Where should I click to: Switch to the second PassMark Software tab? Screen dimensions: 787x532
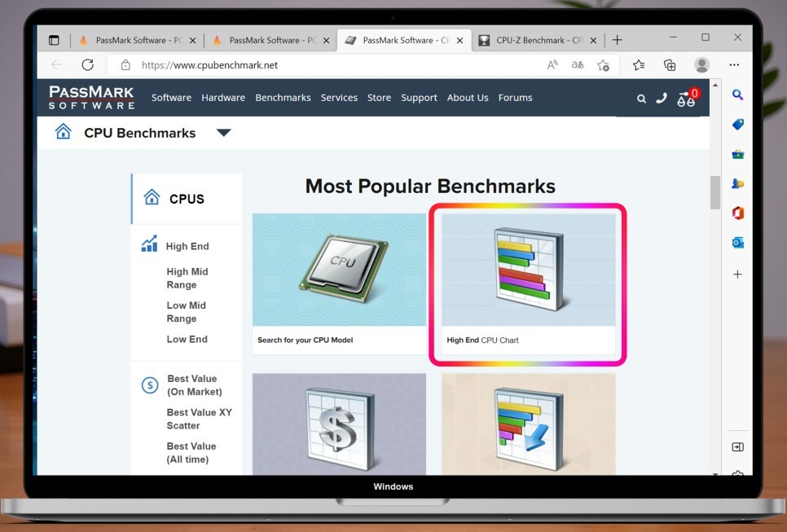[x=271, y=40]
